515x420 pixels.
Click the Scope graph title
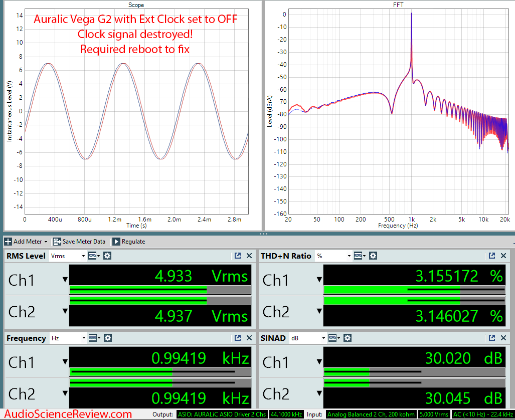click(136, 5)
